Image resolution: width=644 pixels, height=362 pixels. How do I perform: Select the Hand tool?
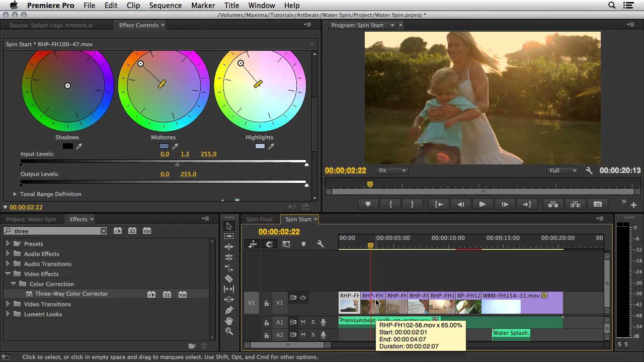pos(229,320)
